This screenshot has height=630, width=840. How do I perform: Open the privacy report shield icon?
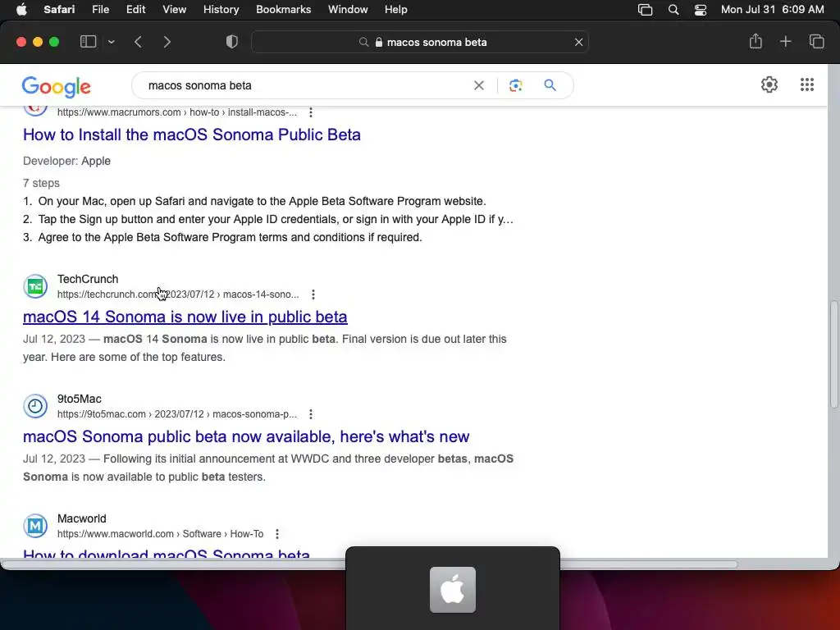click(232, 42)
